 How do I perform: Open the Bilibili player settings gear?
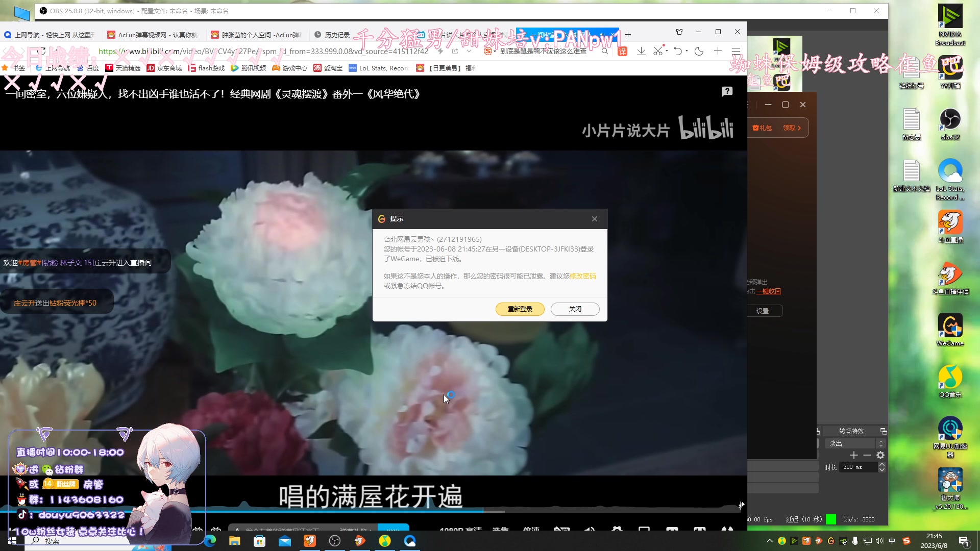[x=617, y=530]
